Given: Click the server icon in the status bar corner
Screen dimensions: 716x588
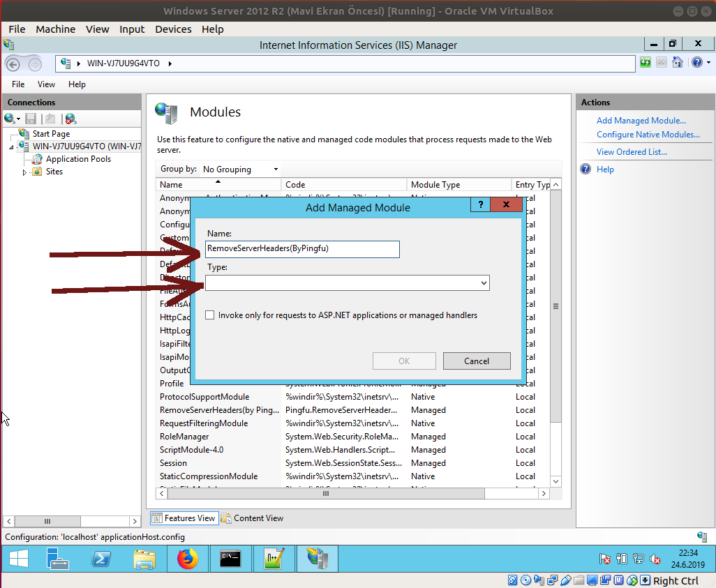Looking at the screenshot, I should click(x=702, y=536).
